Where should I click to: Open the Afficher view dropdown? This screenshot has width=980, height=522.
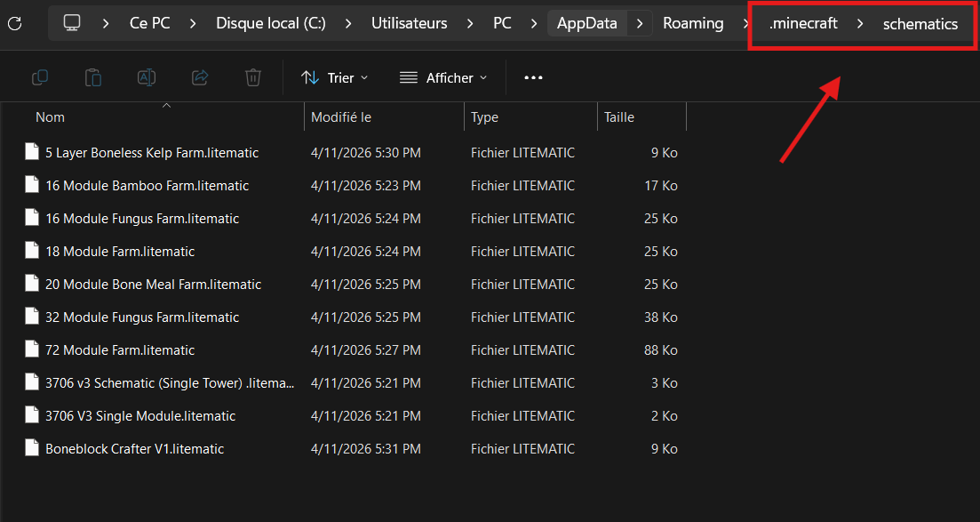443,78
